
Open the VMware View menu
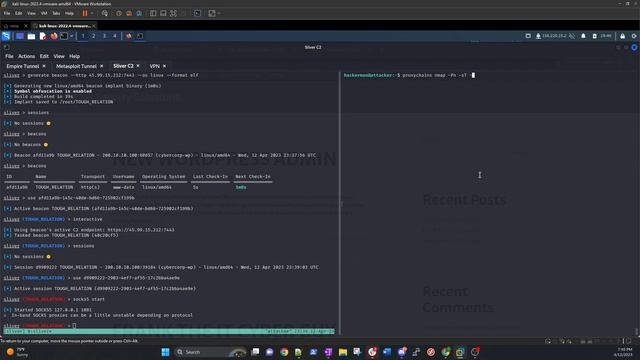[31, 13]
